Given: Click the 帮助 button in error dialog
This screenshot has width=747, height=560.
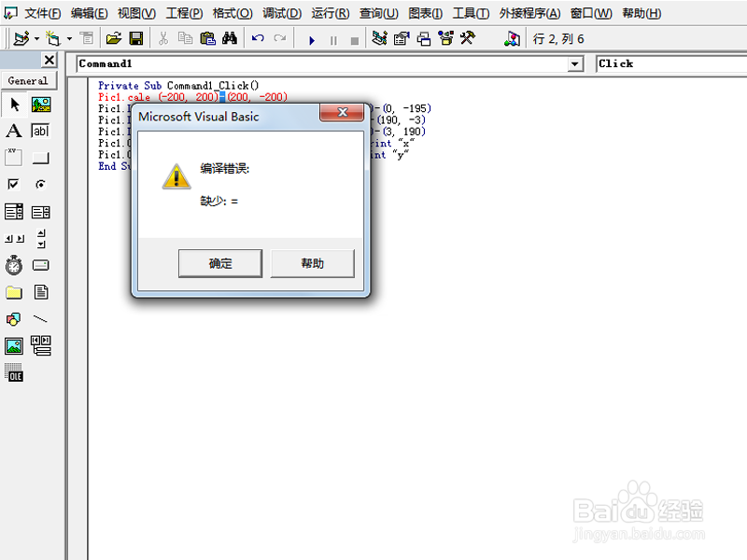Looking at the screenshot, I should coord(312,263).
